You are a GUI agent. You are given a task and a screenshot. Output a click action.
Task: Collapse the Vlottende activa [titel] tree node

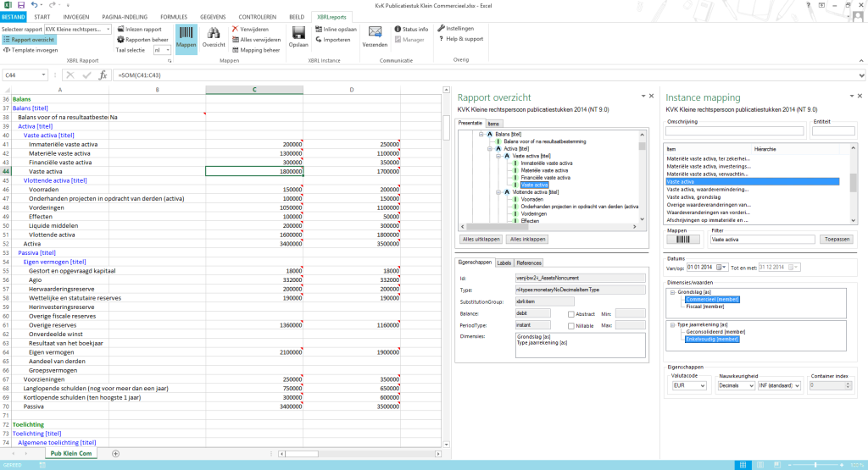tap(498, 192)
